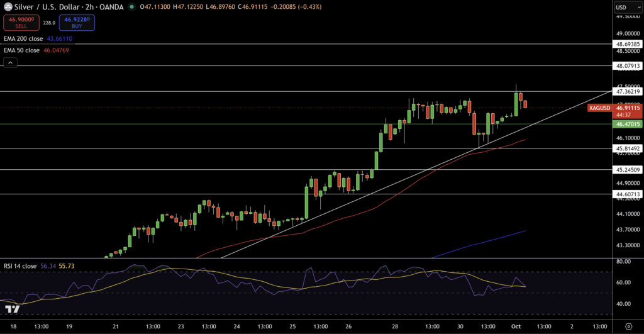
Task: Select the 48.07913 horizontal level price label
Action: [627, 65]
